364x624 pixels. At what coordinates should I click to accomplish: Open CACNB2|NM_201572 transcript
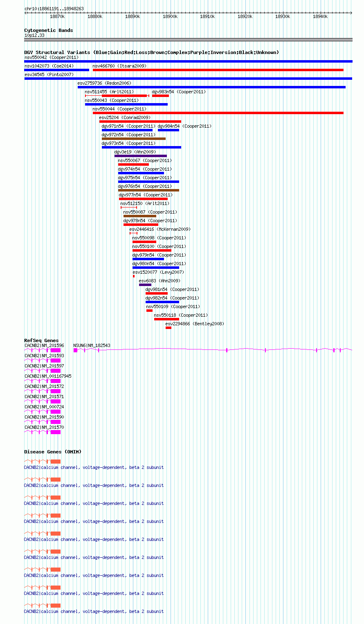point(43,391)
